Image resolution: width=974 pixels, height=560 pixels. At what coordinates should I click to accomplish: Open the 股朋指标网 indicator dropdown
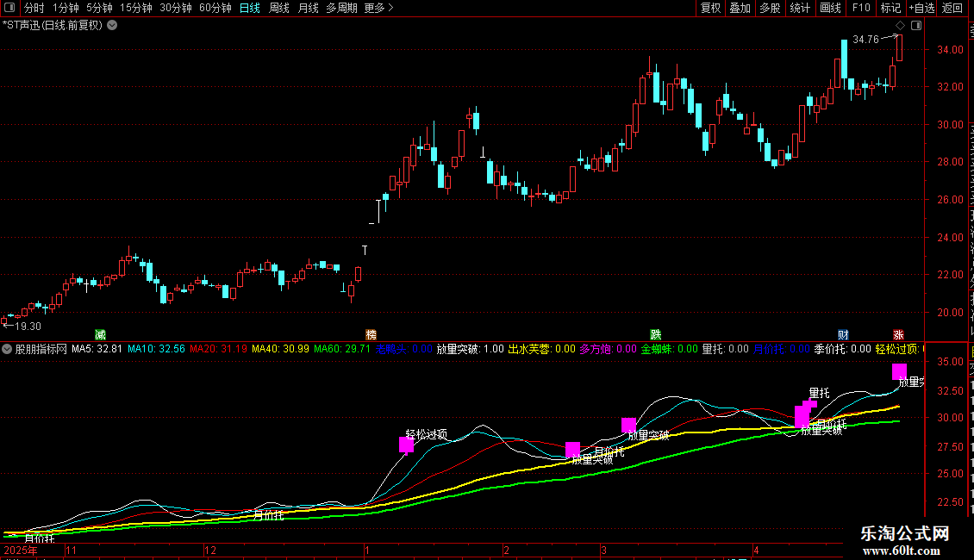tap(7, 349)
